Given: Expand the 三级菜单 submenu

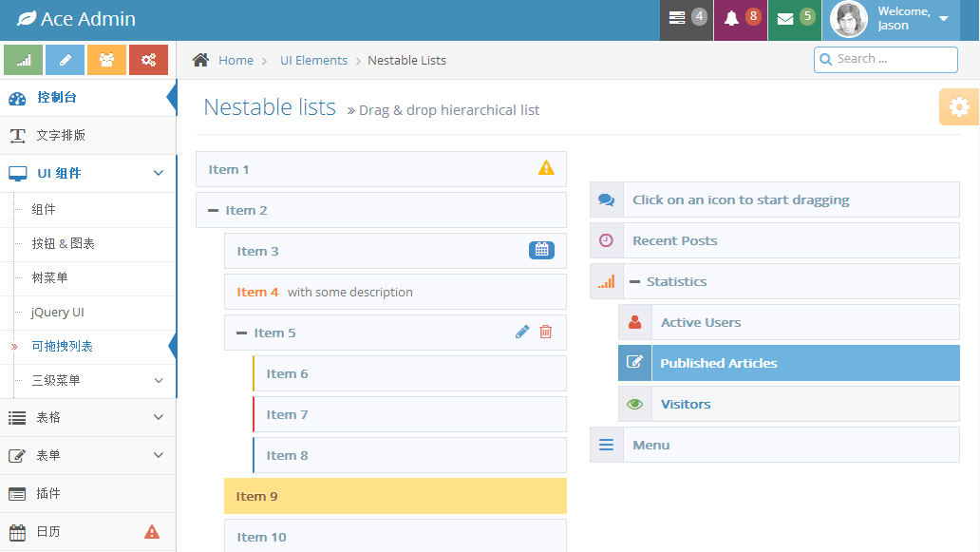Looking at the screenshot, I should pyautogui.click(x=95, y=380).
